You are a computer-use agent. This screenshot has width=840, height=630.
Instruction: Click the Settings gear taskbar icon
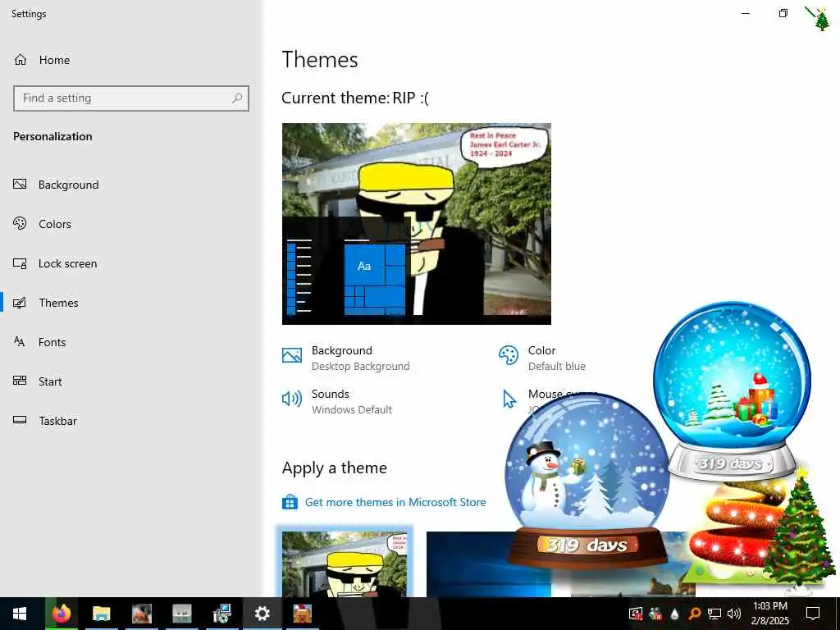262,614
